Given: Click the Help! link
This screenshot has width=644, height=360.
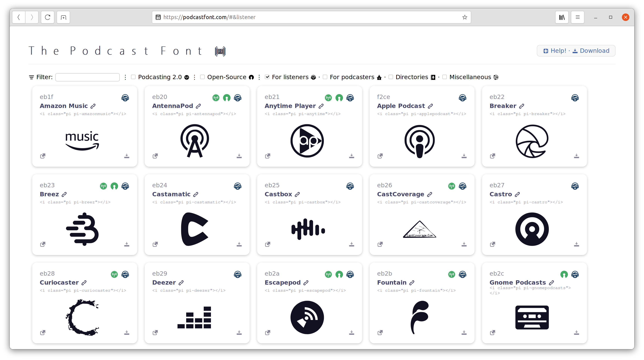Looking at the screenshot, I should (x=556, y=51).
